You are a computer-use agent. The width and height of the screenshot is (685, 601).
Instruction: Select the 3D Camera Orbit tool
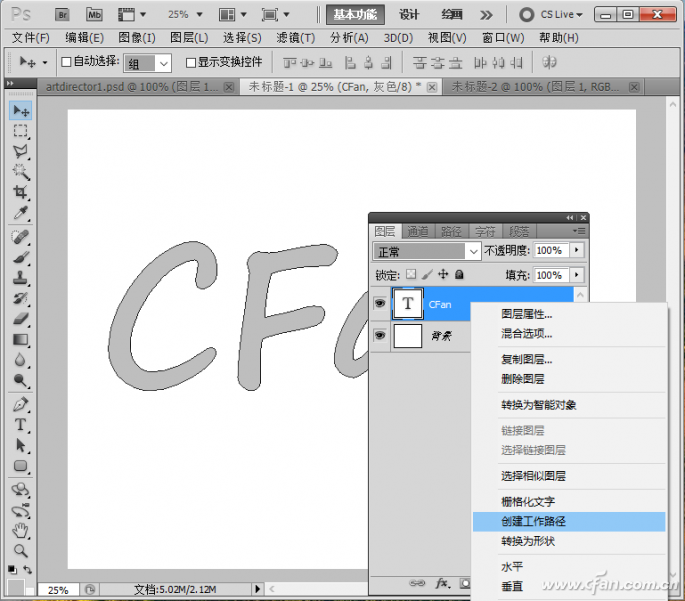[20, 510]
